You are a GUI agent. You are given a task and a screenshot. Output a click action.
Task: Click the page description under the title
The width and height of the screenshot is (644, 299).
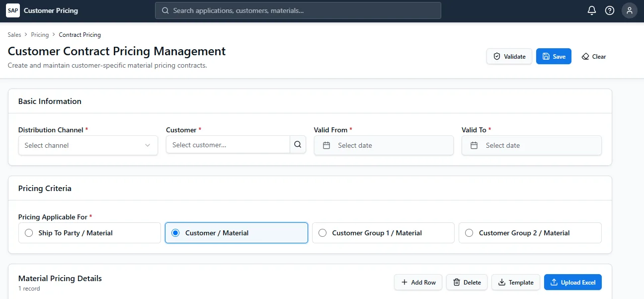tap(107, 65)
